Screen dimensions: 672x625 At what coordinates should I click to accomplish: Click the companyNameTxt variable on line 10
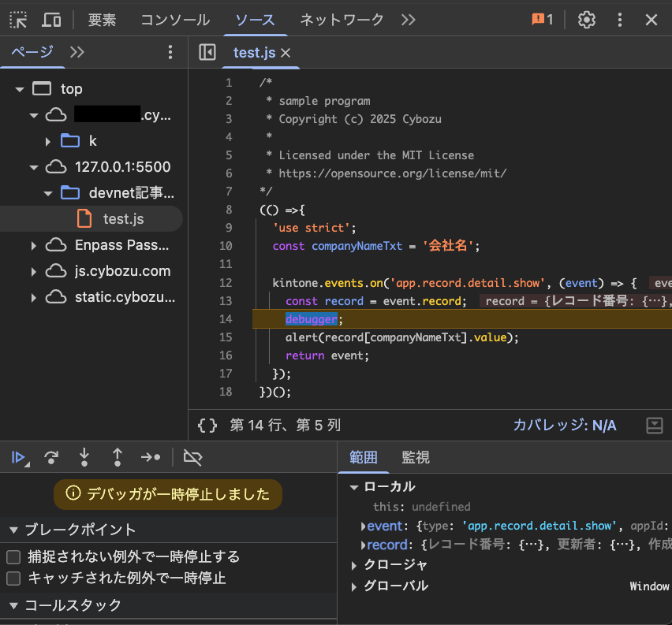tap(357, 246)
